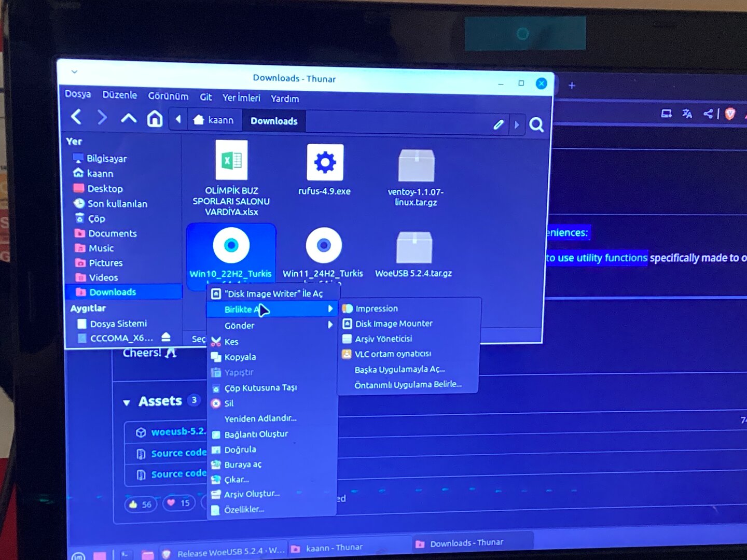Click the pencil icon to edit path
Viewport: 747px width, 560px height.
[499, 124]
